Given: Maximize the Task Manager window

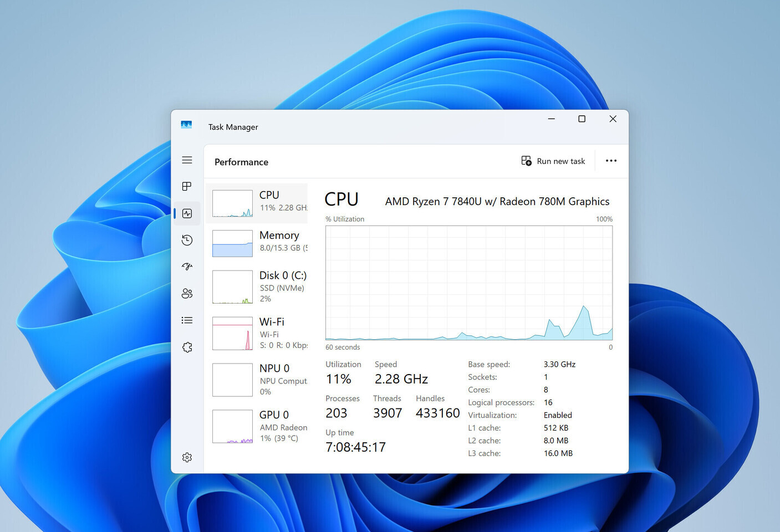Looking at the screenshot, I should pyautogui.click(x=582, y=119).
